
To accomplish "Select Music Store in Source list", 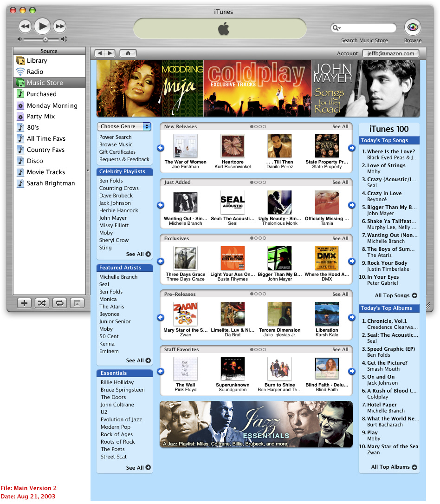I will coord(50,83).
